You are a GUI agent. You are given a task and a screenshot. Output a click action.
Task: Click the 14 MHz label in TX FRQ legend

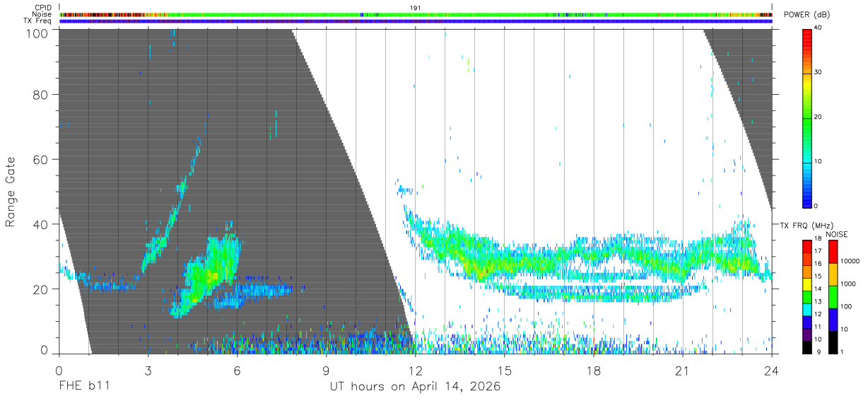[x=818, y=289]
